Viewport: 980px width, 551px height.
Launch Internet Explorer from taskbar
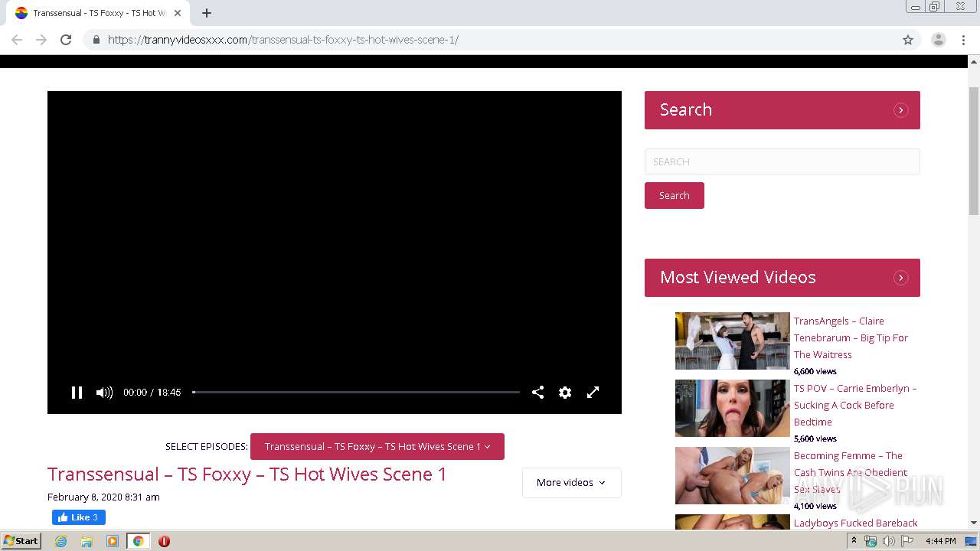click(60, 541)
